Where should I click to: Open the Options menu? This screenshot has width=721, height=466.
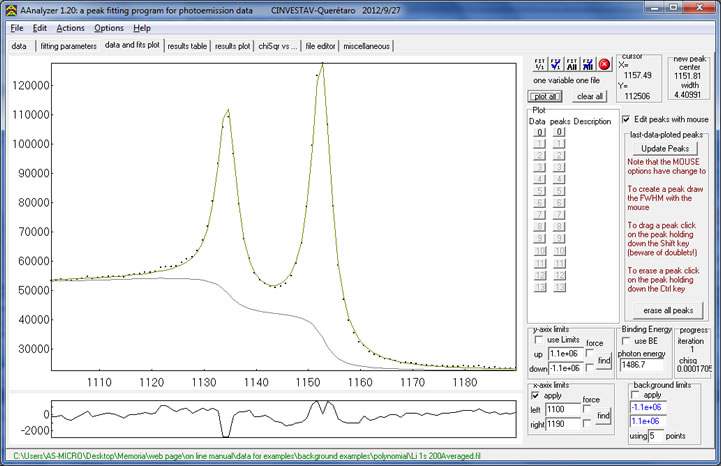(109, 27)
